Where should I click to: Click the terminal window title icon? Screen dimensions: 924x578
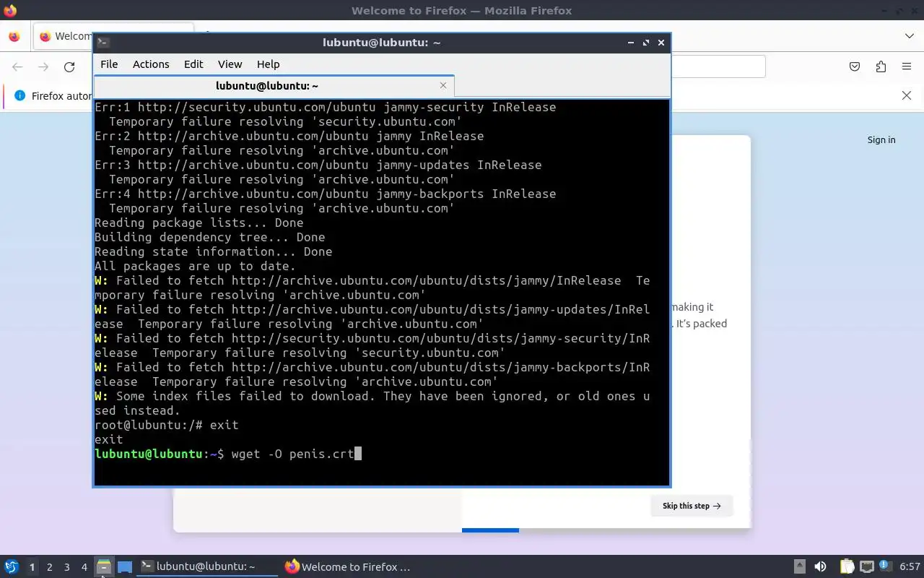[x=103, y=43]
